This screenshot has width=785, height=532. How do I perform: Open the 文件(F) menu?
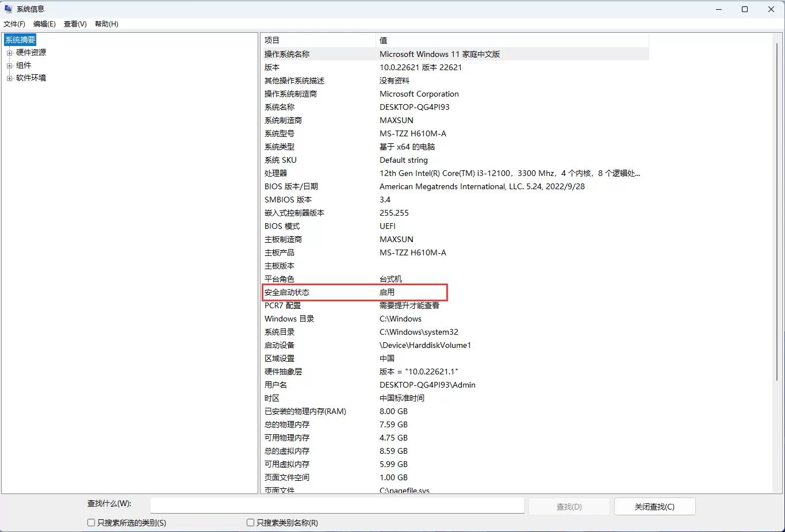14,24
